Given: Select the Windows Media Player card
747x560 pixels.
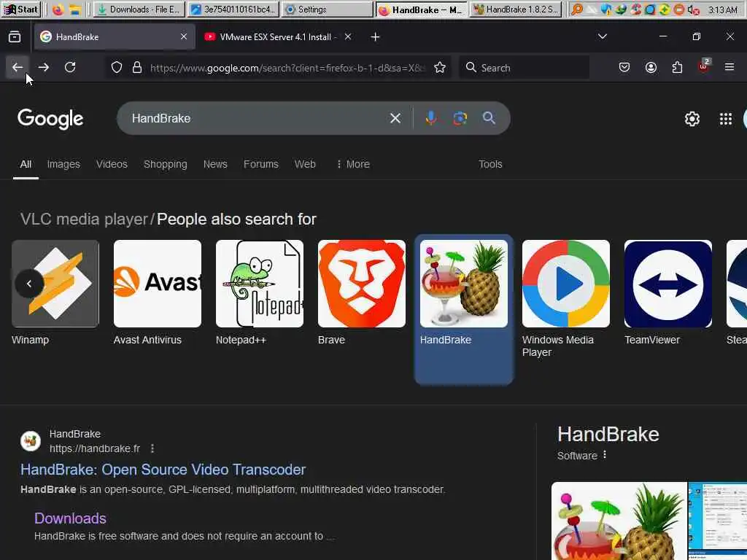Looking at the screenshot, I should [x=566, y=299].
